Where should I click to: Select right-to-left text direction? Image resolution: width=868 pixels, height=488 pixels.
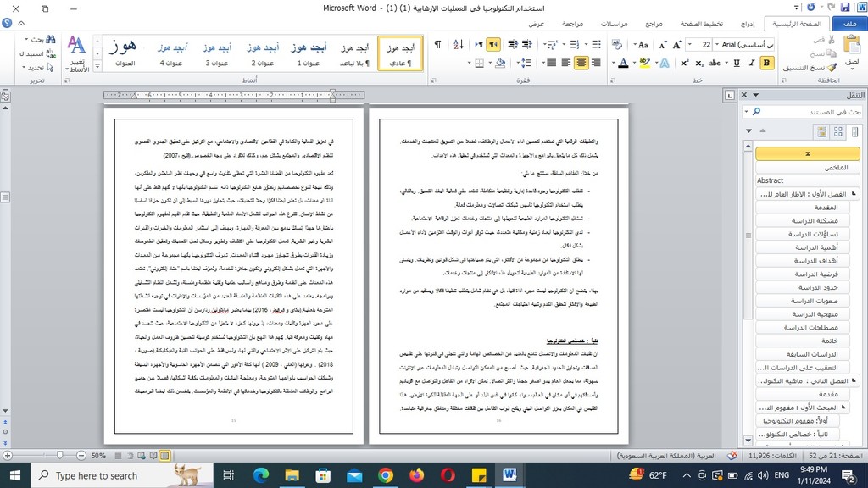coord(493,45)
